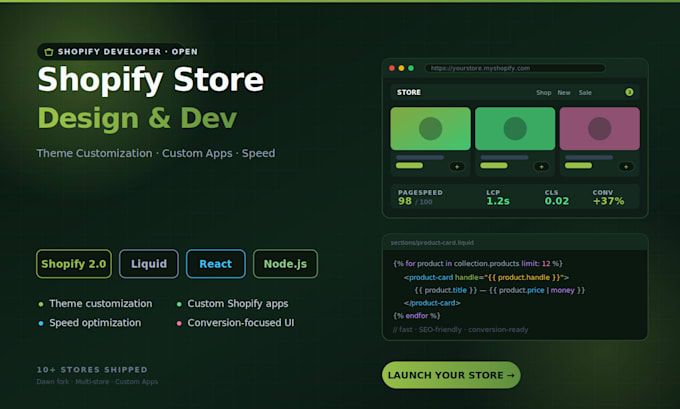Screen dimensions: 680x409
Task: Click the yourstore.myshopify.com address bar
Action: click(515, 68)
